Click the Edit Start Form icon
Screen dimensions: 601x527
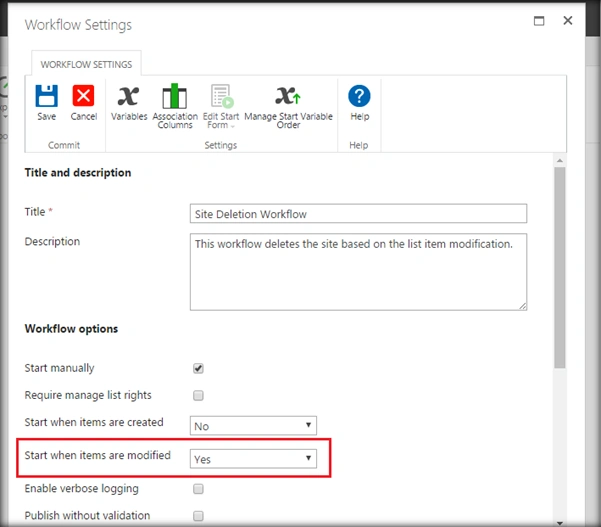pos(222,96)
